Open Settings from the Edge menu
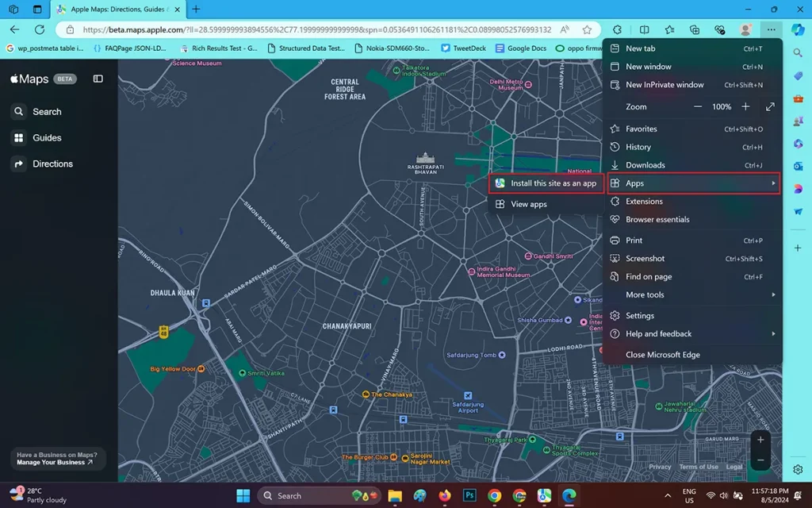812x508 pixels. click(694, 315)
